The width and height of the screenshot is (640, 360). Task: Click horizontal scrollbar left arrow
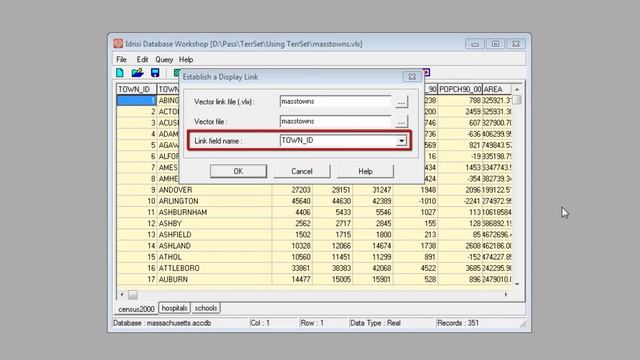click(122, 294)
